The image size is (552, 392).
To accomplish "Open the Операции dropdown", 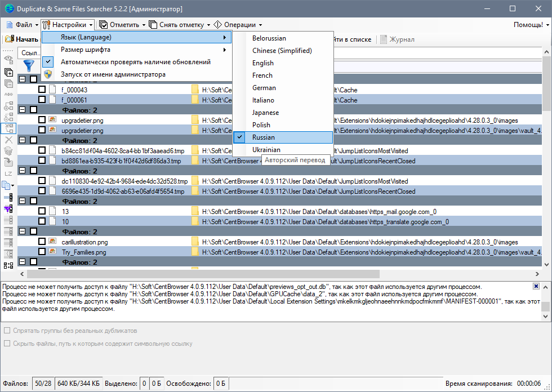I will click(x=238, y=25).
